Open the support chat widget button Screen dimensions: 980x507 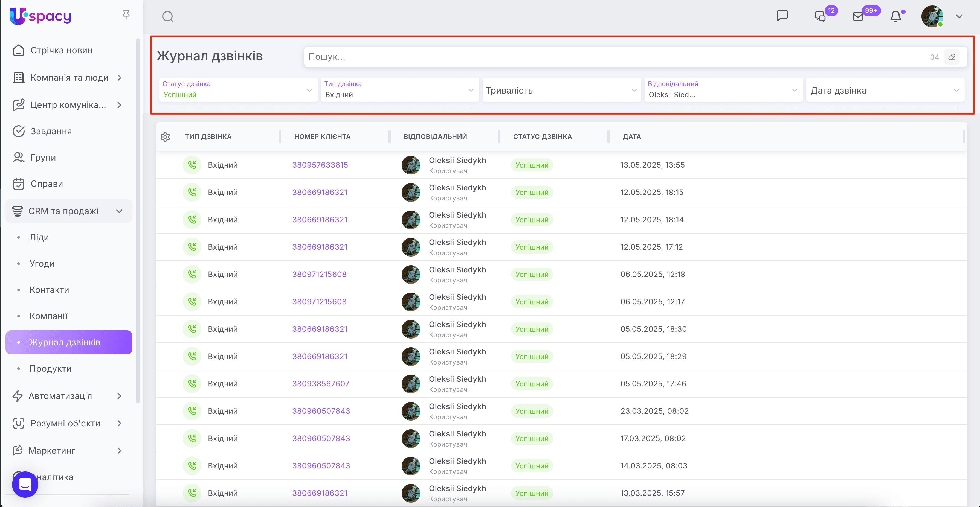click(x=25, y=484)
